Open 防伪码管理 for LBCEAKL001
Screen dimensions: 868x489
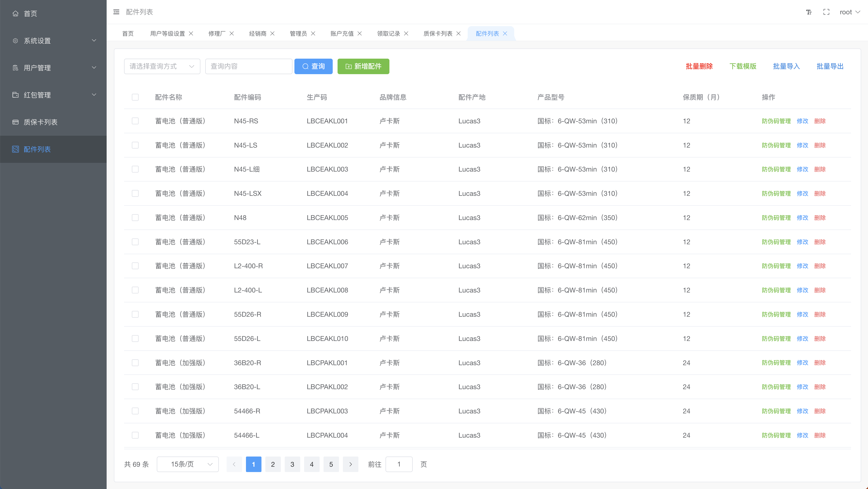(x=776, y=121)
